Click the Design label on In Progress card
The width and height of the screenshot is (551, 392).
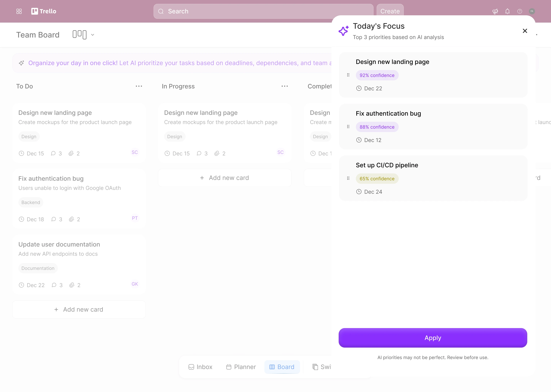point(175,137)
